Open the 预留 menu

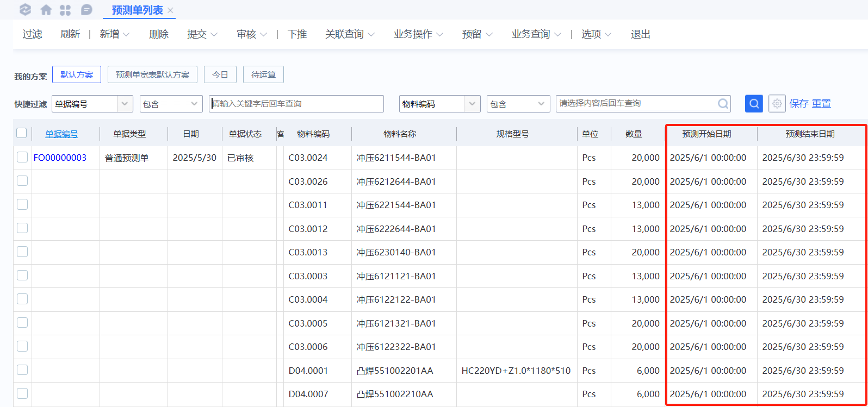(478, 34)
